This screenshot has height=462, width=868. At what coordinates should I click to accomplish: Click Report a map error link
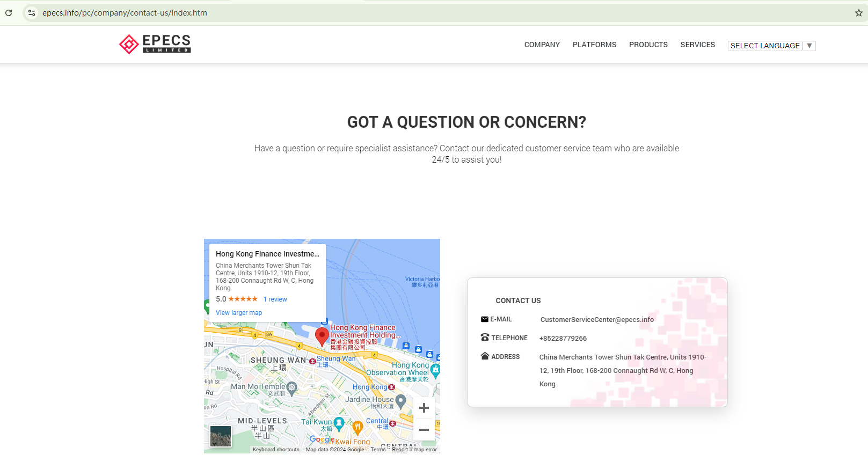click(x=414, y=450)
